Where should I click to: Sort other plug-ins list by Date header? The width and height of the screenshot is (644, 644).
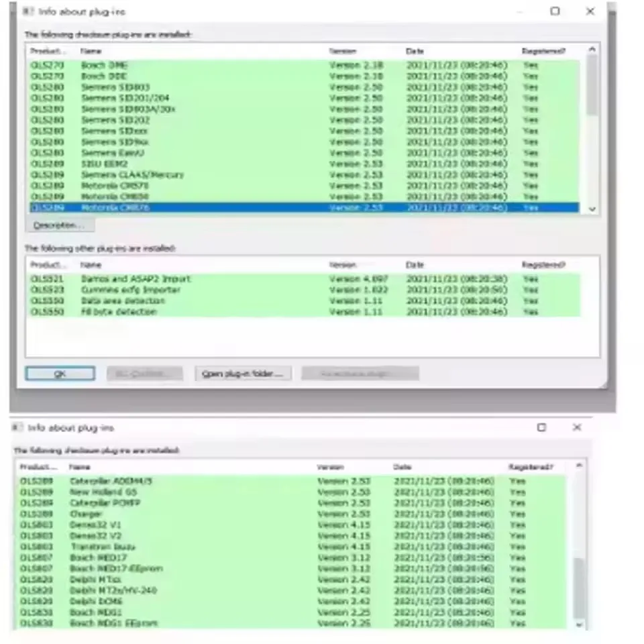click(415, 264)
